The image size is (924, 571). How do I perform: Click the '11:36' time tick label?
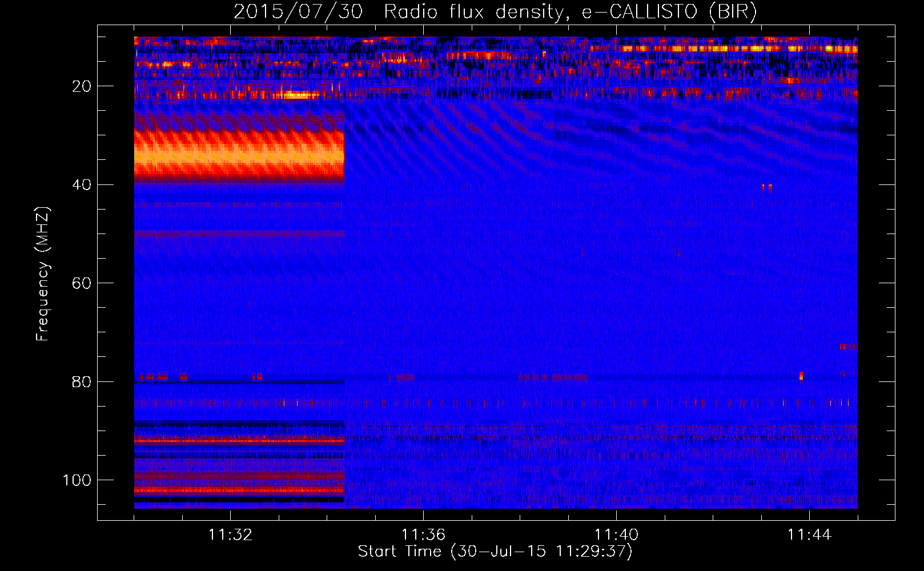point(423,535)
